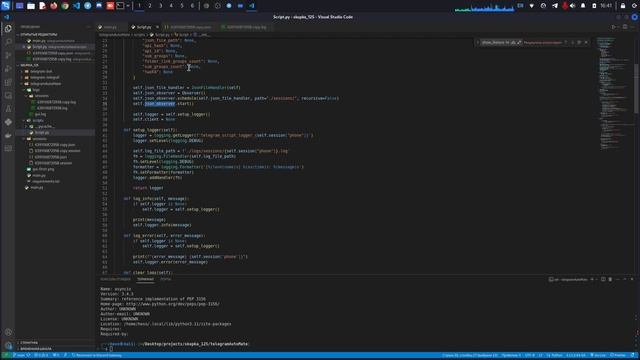This screenshot has width=640, height=360.
Task: Open the Explorer view in the activity bar
Action: click(8, 29)
